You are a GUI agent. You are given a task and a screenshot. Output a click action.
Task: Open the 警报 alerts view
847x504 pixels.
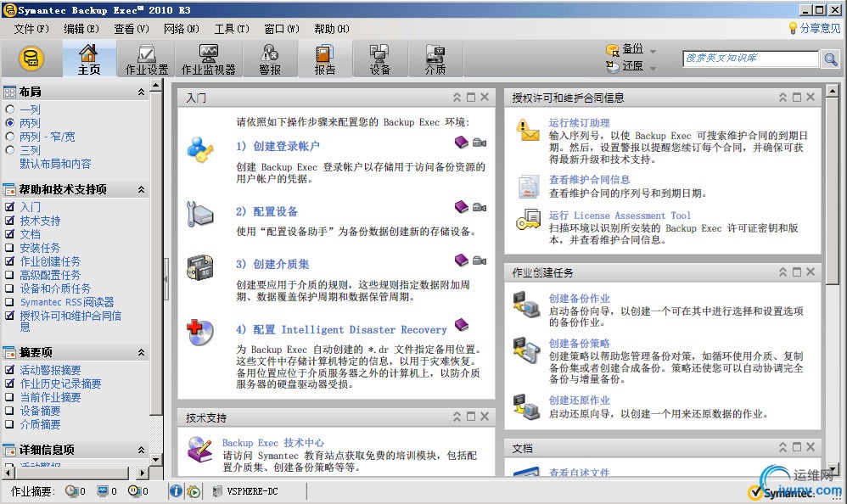pyautogui.click(x=270, y=59)
